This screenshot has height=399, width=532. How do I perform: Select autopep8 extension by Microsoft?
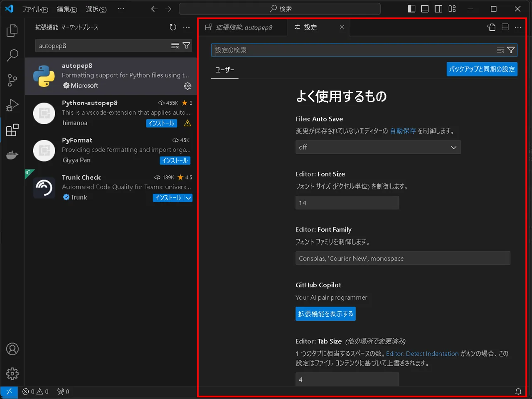coord(111,76)
